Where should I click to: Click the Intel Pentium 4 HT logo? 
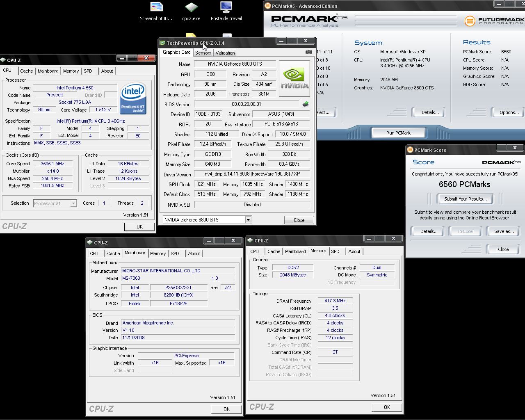133,99
